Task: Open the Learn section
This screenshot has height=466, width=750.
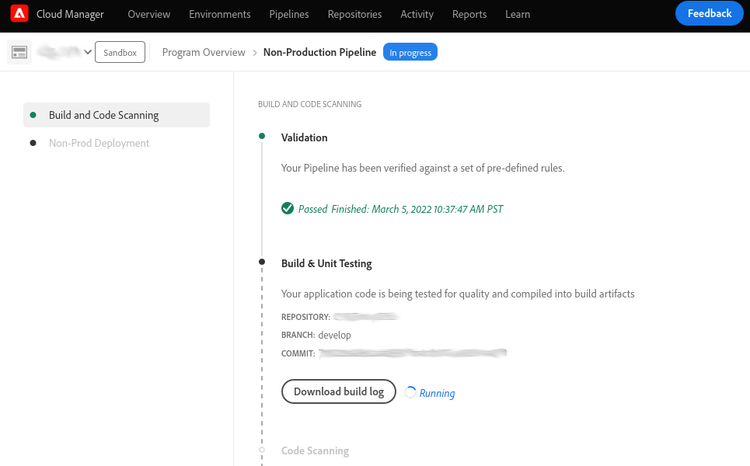Action: pos(518,14)
